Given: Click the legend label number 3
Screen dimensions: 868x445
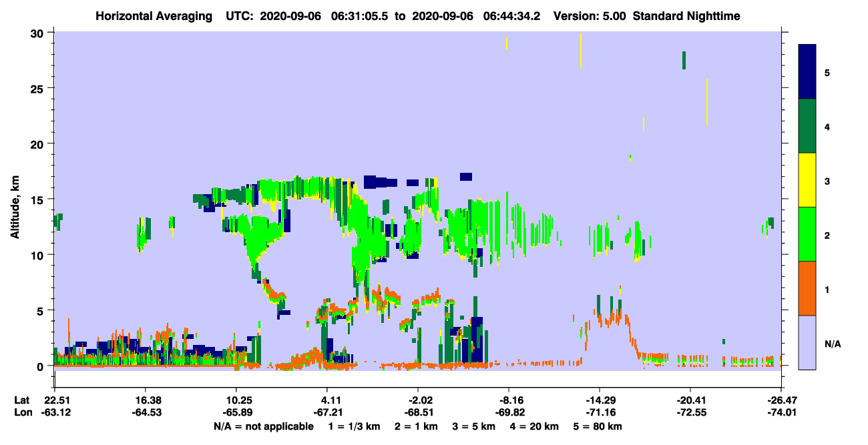Looking at the screenshot, I should 827,181.
